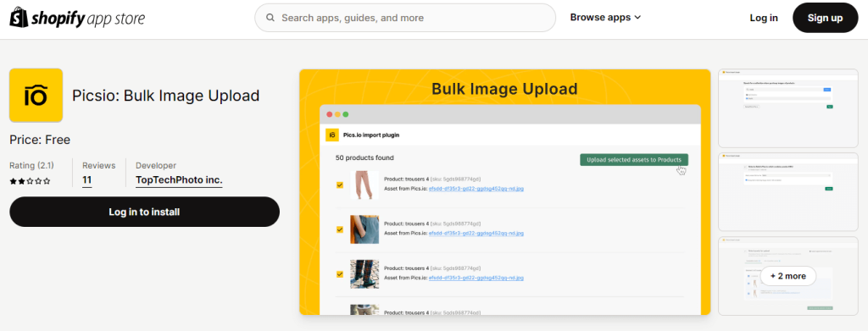Open TopTechPhoto inc. developer link
This screenshot has height=331, width=868.
[x=179, y=180]
